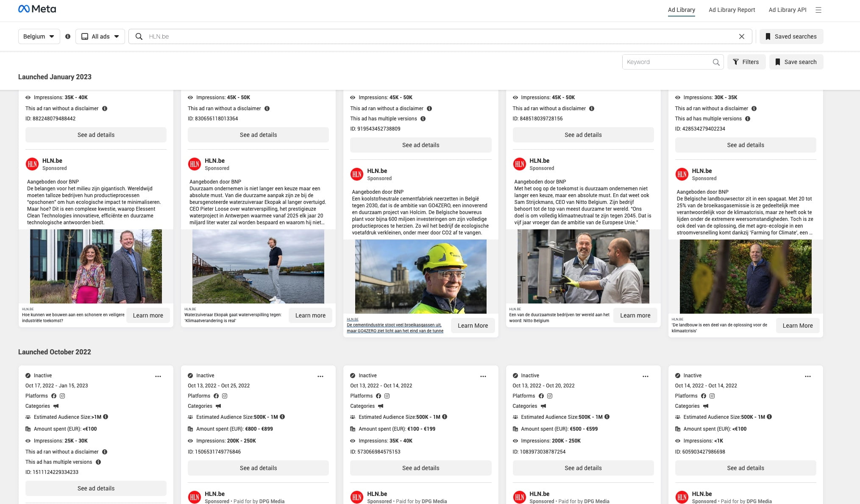The height and width of the screenshot is (504, 860).
Task: Open disclaimer info on ad 1511124229334233
Action: 105,452
